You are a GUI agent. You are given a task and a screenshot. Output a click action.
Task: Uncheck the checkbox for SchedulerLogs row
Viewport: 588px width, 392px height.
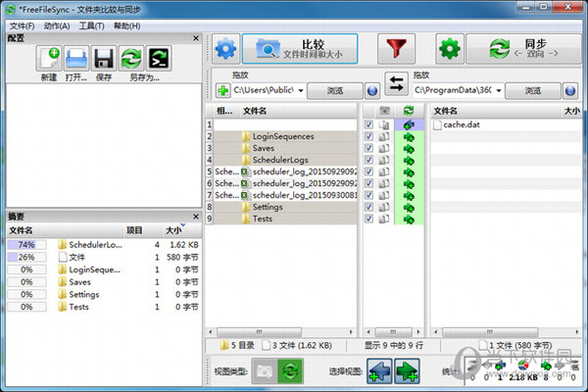369,160
